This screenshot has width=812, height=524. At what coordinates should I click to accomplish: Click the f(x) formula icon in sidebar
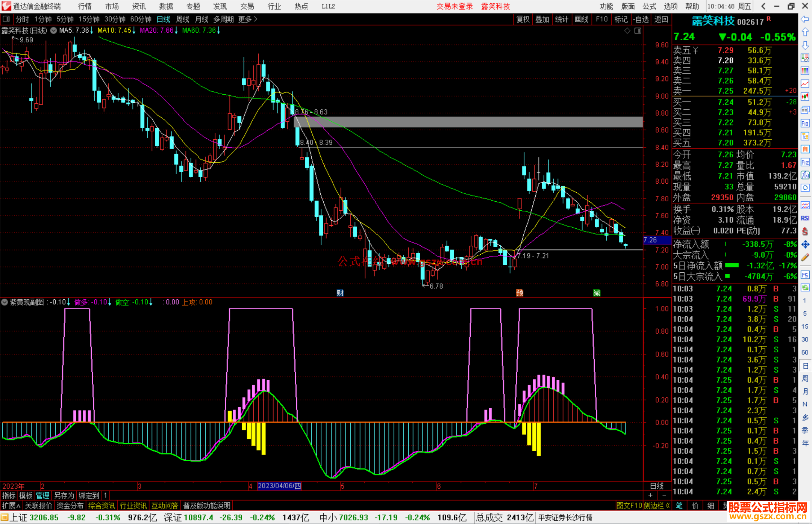coord(805,175)
